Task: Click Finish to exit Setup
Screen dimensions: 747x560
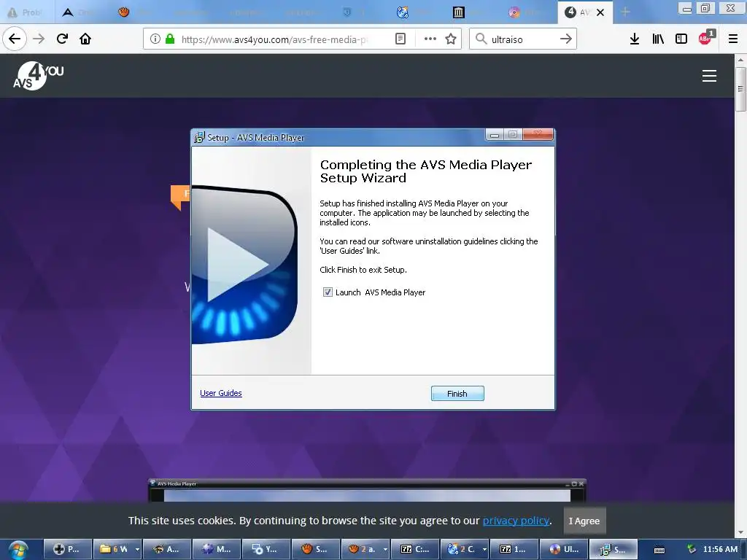Action: (457, 393)
